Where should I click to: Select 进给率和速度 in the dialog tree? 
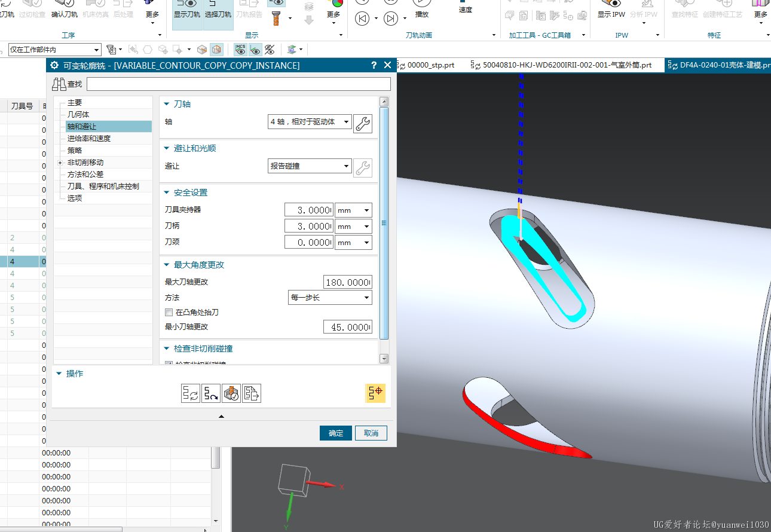click(89, 139)
